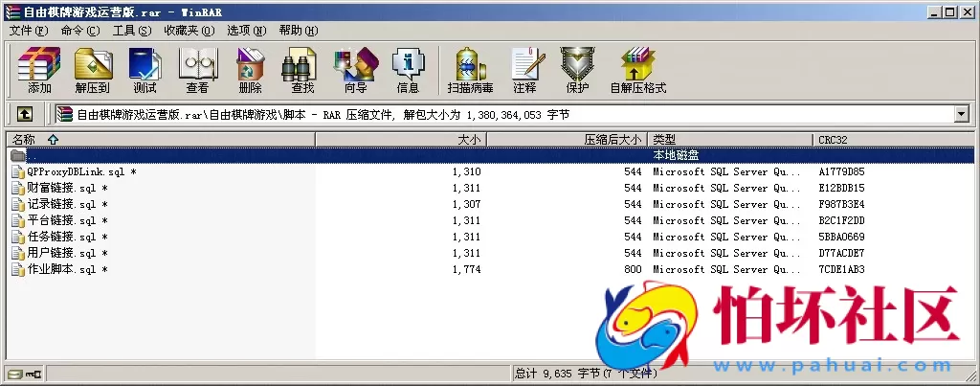Select file name 平台链接.sql

coord(68,220)
